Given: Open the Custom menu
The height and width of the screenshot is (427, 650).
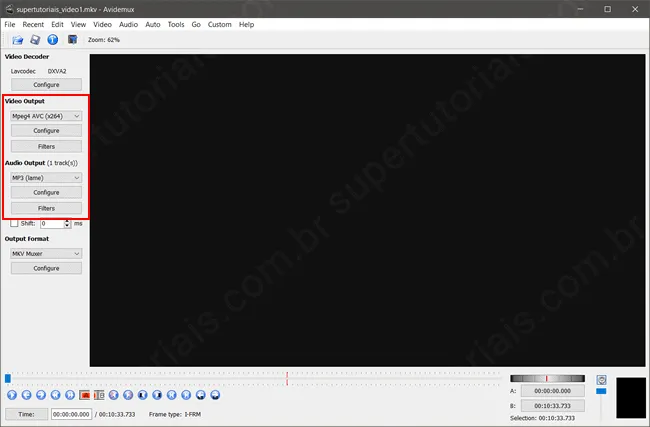Looking at the screenshot, I should 220,24.
